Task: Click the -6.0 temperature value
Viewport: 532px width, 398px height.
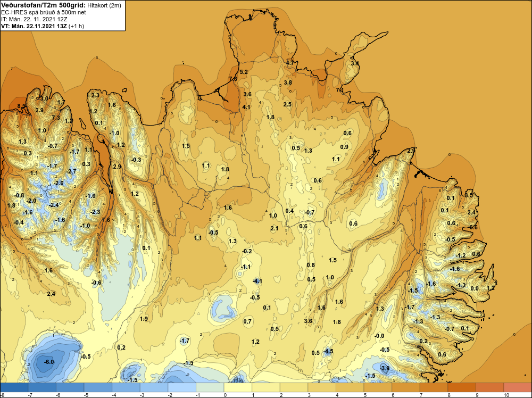Action: pyautogui.click(x=49, y=362)
